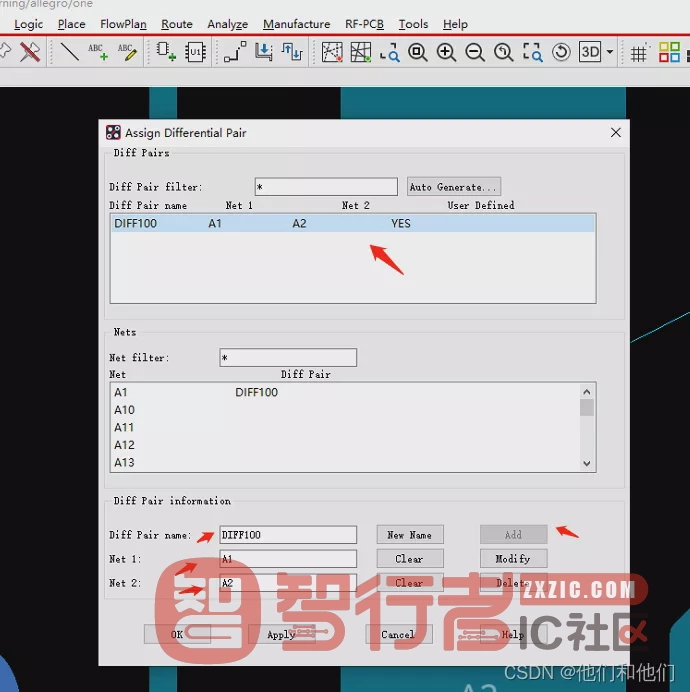Screen dimensions: 690x692
Task: Select net A1 in the Nets list
Action: [346, 392]
